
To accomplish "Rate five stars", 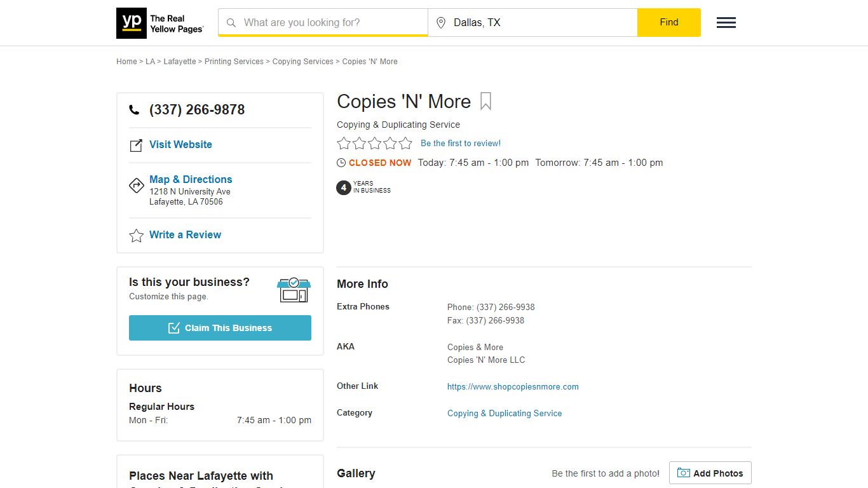I will pos(405,144).
